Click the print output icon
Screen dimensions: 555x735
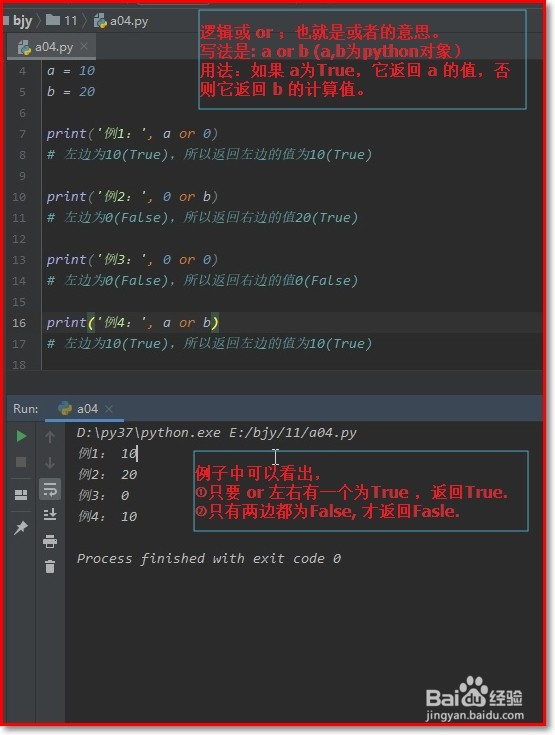point(50,541)
